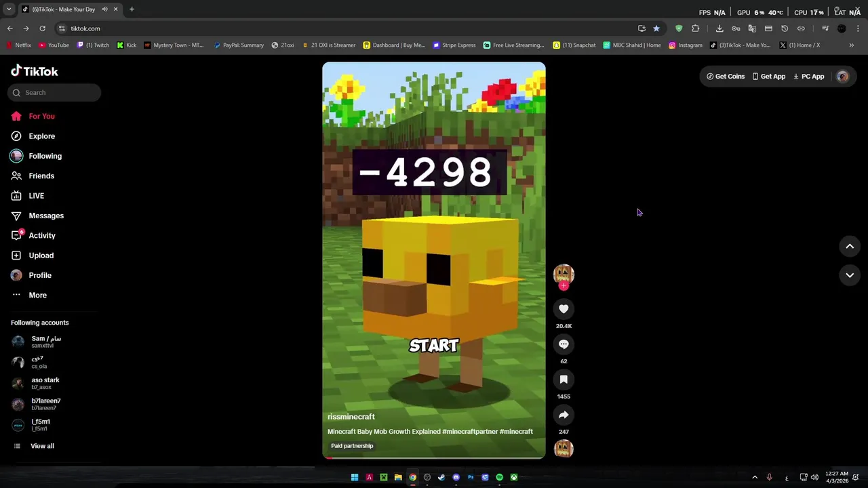
Task: Click the Get Coins button
Action: [726, 77]
